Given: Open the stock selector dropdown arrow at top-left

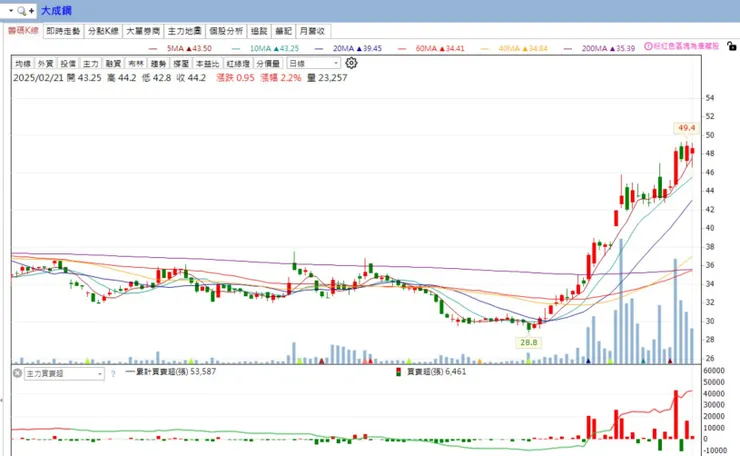Looking at the screenshot, I should [x=10, y=10].
